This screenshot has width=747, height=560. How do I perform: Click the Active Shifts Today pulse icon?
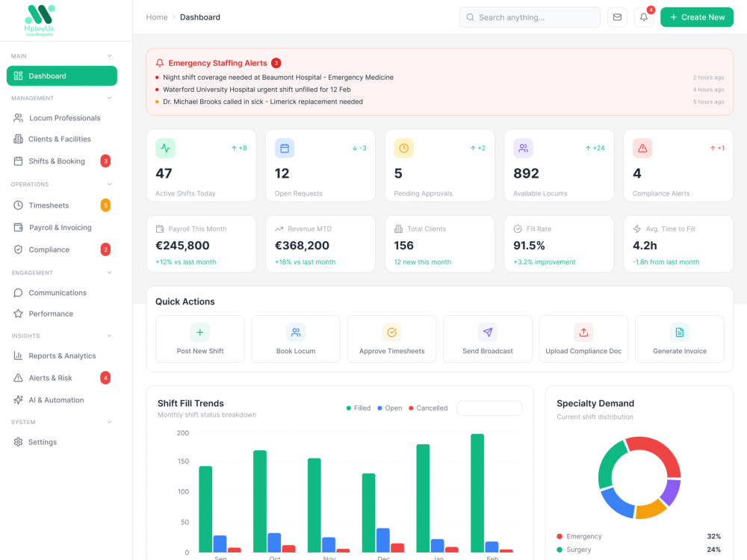pos(165,148)
